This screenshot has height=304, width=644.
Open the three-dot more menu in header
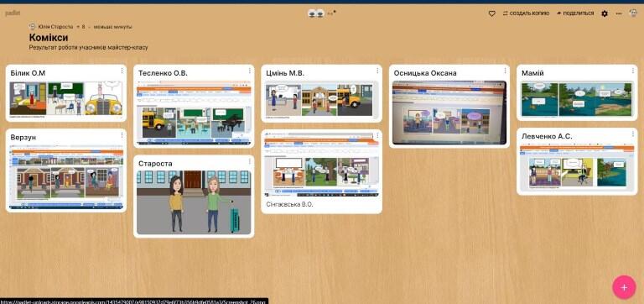(x=619, y=13)
